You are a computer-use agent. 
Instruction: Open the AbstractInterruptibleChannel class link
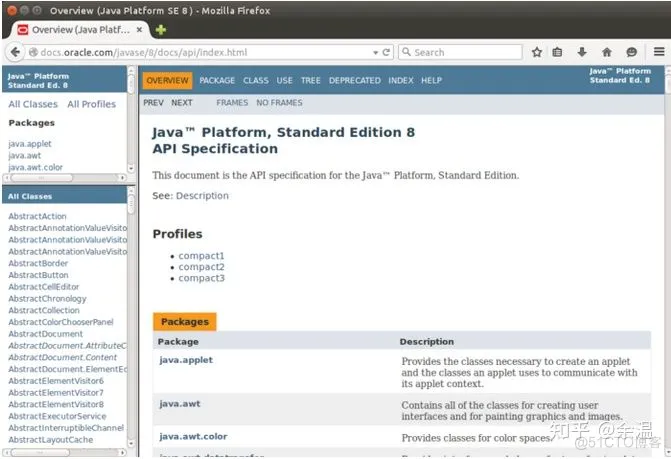(x=66, y=428)
